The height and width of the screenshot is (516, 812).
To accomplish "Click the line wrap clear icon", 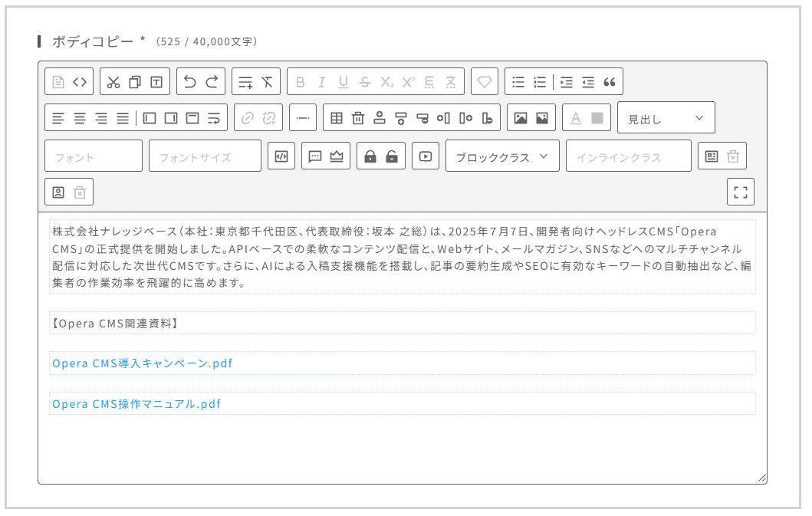I will 214,118.
